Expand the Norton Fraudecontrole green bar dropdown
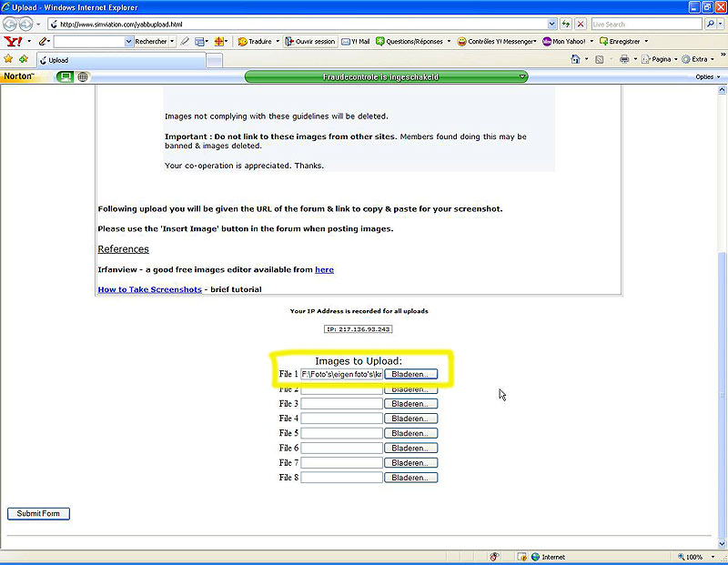The width and height of the screenshot is (728, 565). pos(521,77)
